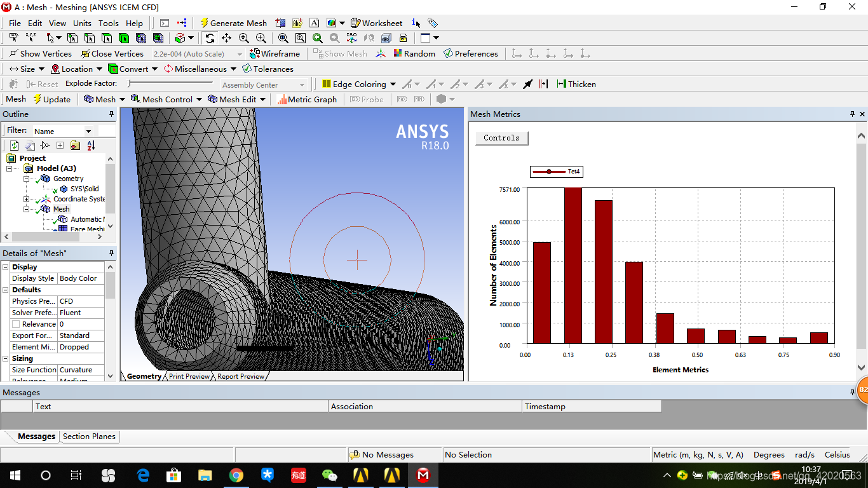The image size is (868, 488).
Task: Open the Size dropdown
Action: pos(27,69)
